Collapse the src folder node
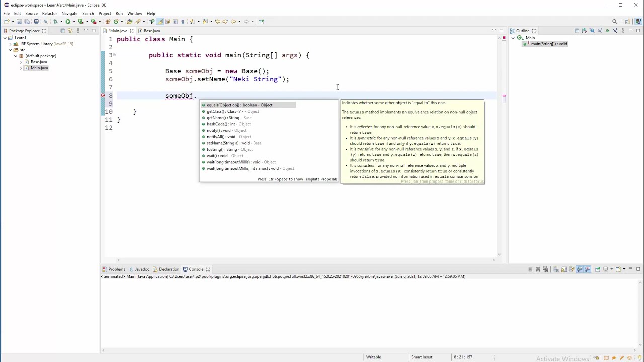Image resolution: width=644 pixels, height=362 pixels. click(x=10, y=50)
